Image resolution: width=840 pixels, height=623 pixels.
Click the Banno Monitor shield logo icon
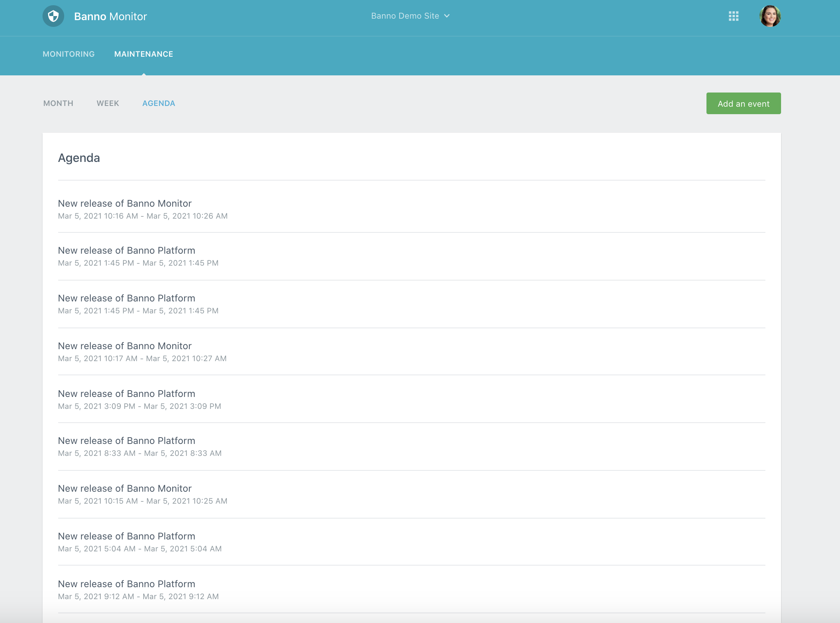[x=53, y=16]
